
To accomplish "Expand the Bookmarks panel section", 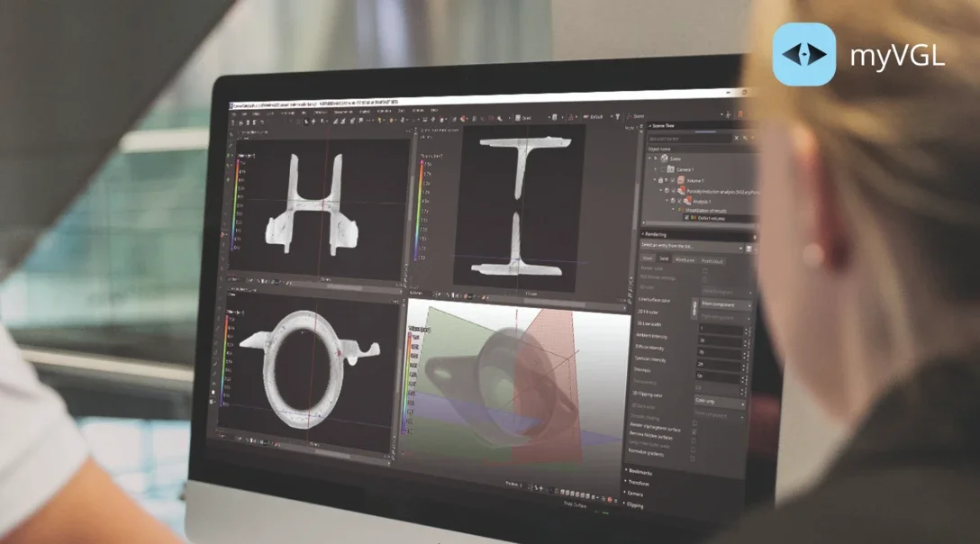I will click(x=642, y=471).
